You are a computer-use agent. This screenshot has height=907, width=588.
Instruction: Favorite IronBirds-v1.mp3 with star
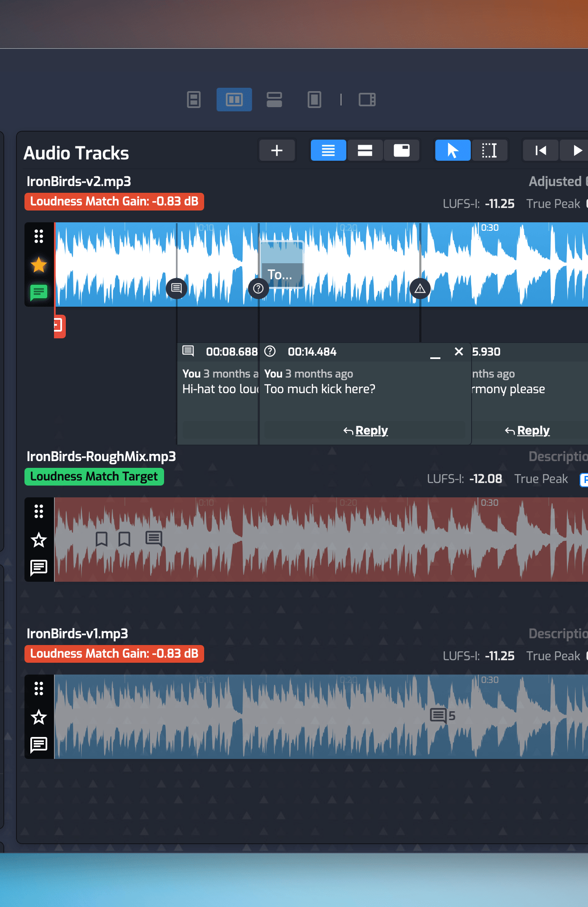coord(39,717)
